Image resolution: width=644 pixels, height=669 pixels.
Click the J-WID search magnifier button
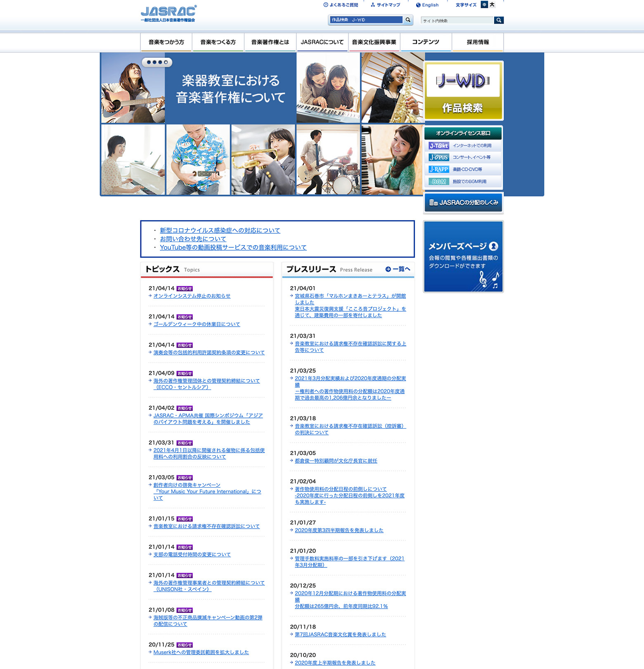[408, 20]
